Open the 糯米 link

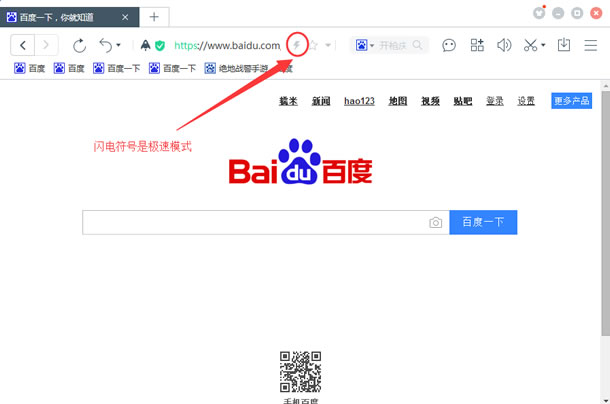[x=288, y=101]
